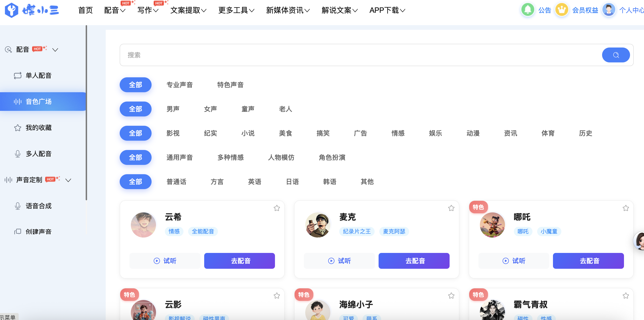The width and height of the screenshot is (644, 320).
Task: Expand the 更多工具 dropdown menu
Action: tap(236, 10)
